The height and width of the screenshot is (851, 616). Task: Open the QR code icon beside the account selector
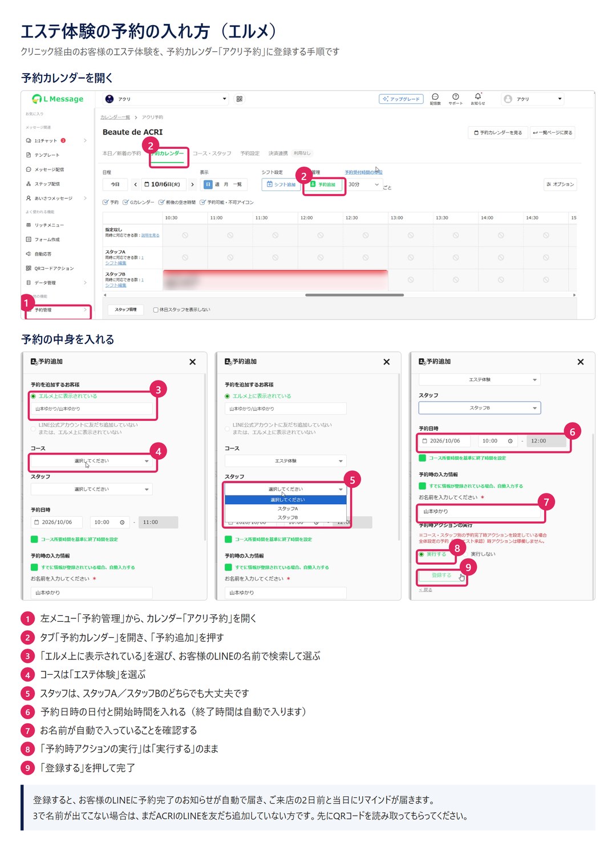click(240, 99)
